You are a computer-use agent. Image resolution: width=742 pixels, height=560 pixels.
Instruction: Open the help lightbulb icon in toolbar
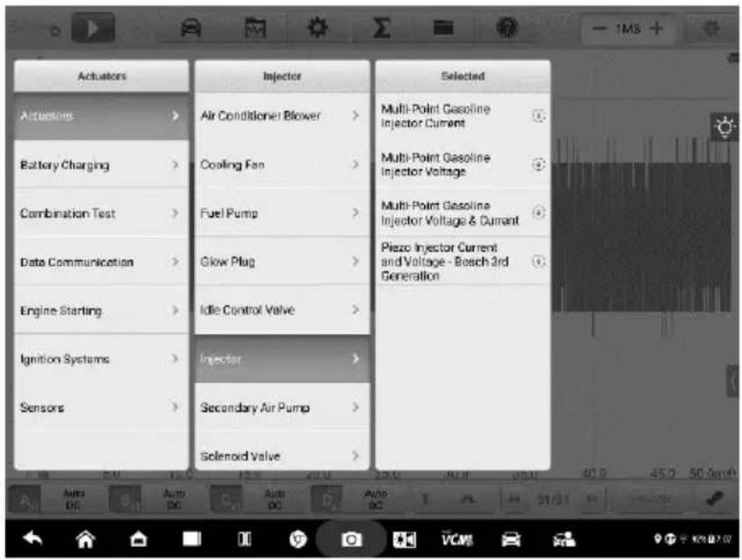[507, 28]
